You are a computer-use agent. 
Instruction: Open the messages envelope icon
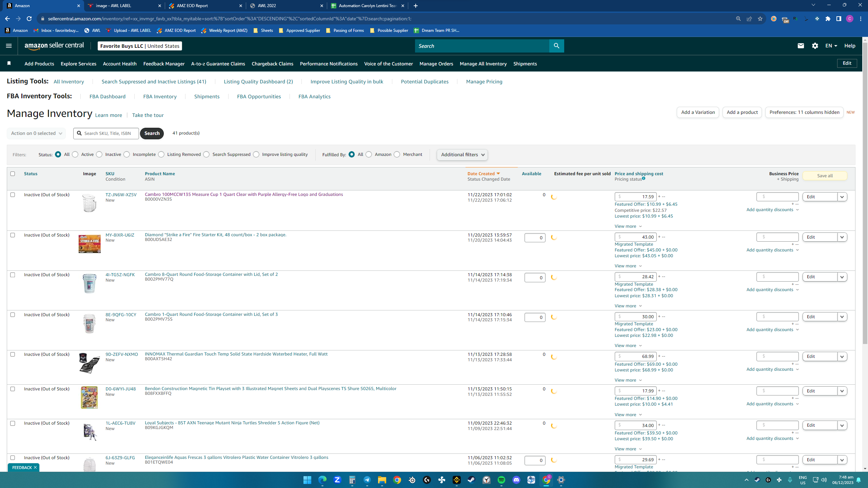(x=801, y=46)
